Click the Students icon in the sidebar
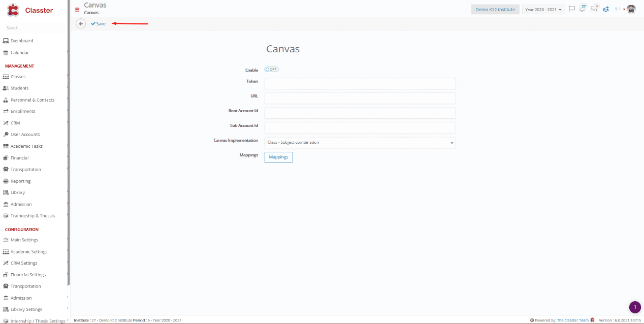644x324 pixels. point(6,88)
